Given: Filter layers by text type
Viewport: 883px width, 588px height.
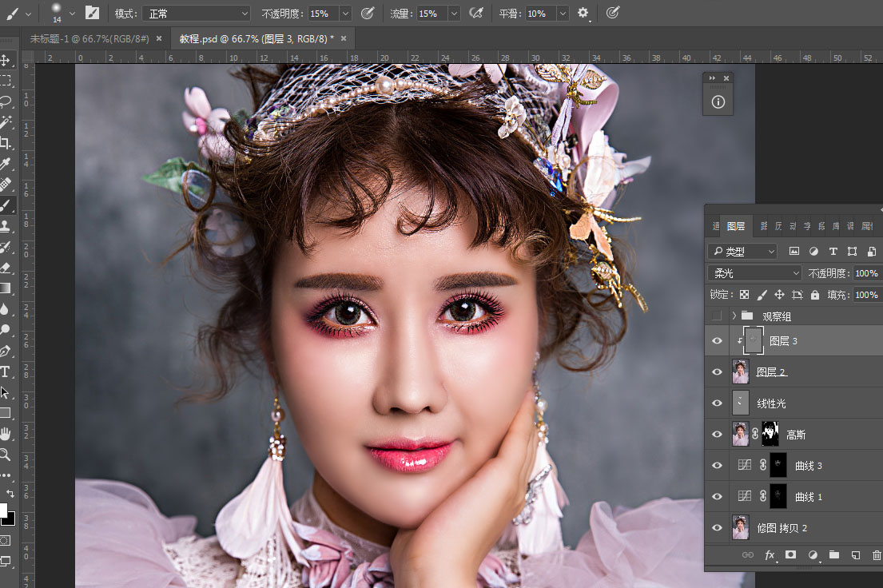Looking at the screenshot, I should point(833,251).
